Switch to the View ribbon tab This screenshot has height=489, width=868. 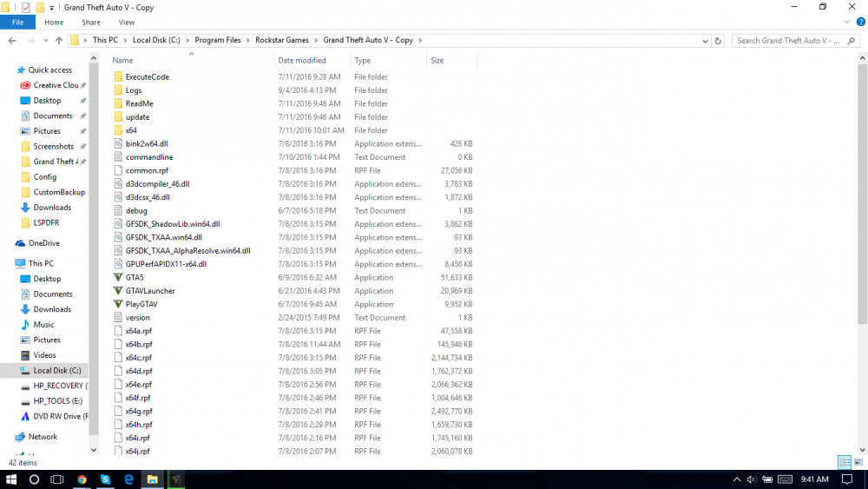(x=126, y=23)
